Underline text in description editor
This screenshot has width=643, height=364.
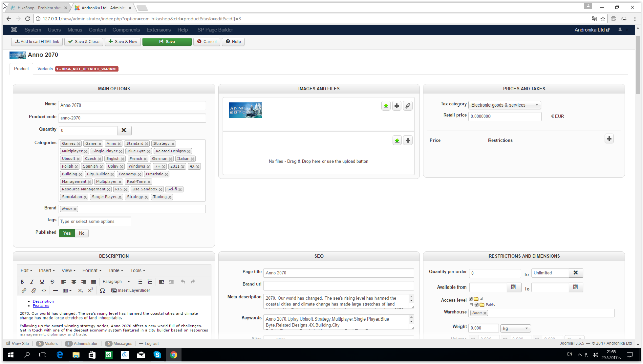coord(42,282)
